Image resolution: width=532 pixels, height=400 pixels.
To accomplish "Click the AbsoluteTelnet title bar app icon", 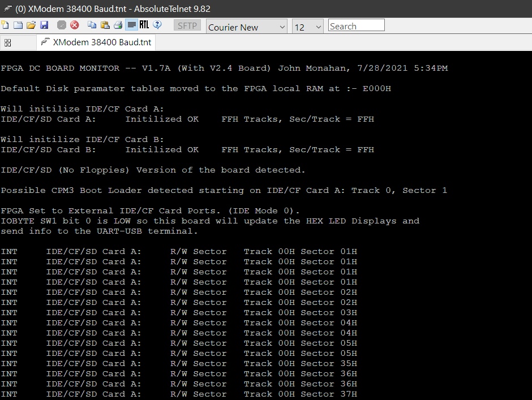I will pos(7,8).
